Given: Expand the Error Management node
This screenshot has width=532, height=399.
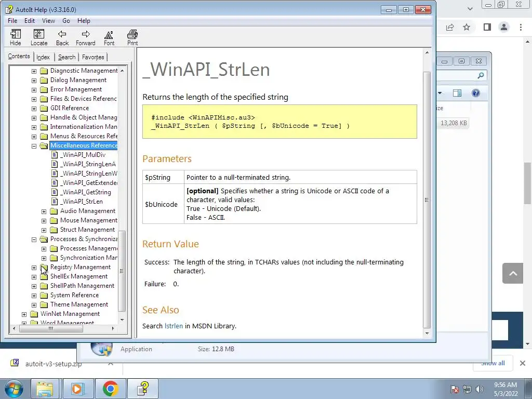Looking at the screenshot, I should click(34, 90).
